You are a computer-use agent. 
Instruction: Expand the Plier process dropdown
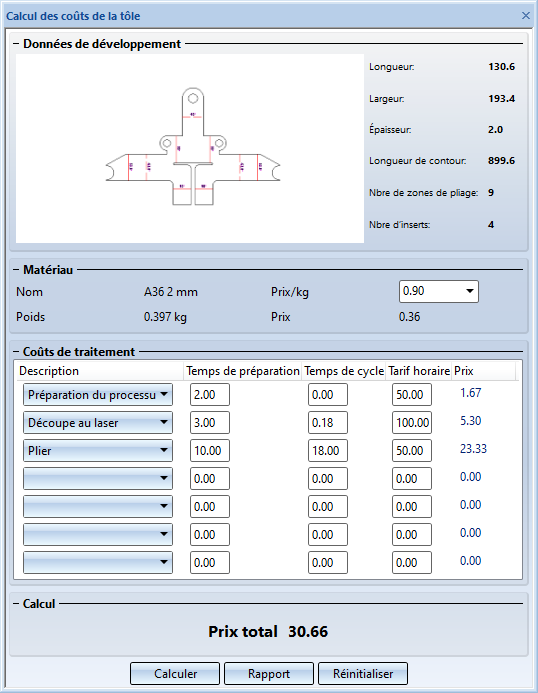(x=98, y=450)
